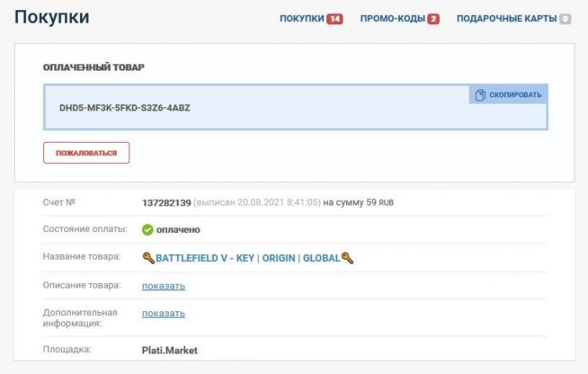Click the invoice number 137282139

coord(166,202)
